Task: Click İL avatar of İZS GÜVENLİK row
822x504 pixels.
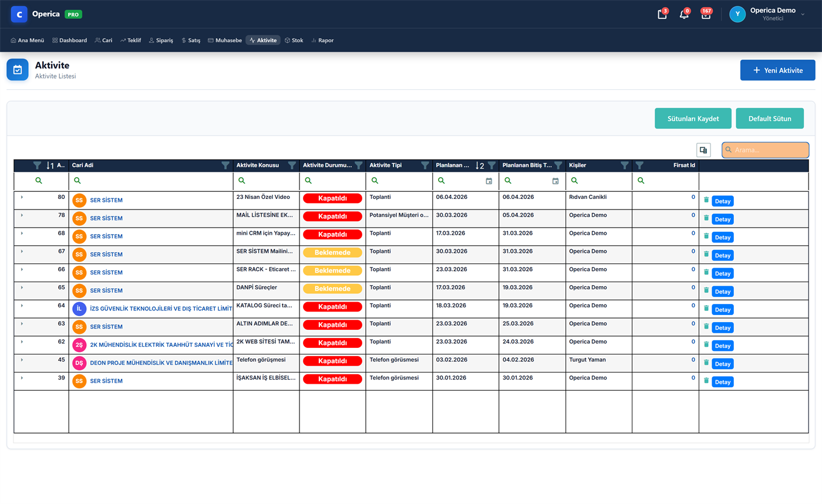Action: (79, 309)
